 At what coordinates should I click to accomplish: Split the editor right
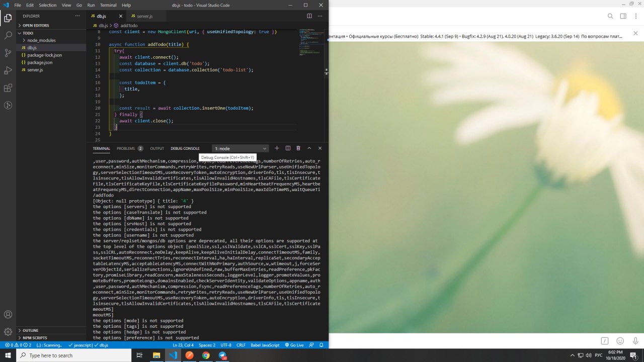point(309,16)
